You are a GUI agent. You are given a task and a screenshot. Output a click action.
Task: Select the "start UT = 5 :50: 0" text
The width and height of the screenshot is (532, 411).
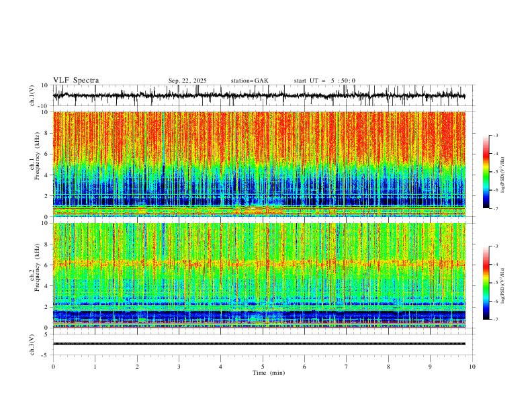(324, 81)
